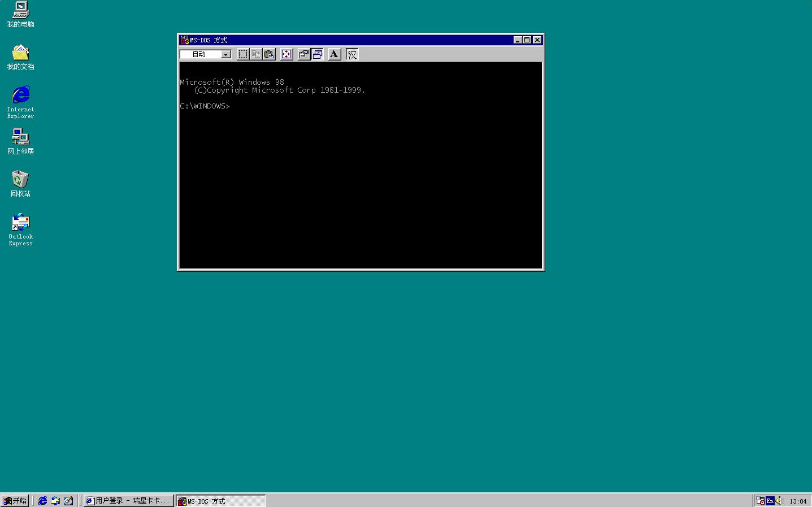Select the Mark tool in MS-DOS toolbar
Image resolution: width=812 pixels, height=507 pixels.
243,54
